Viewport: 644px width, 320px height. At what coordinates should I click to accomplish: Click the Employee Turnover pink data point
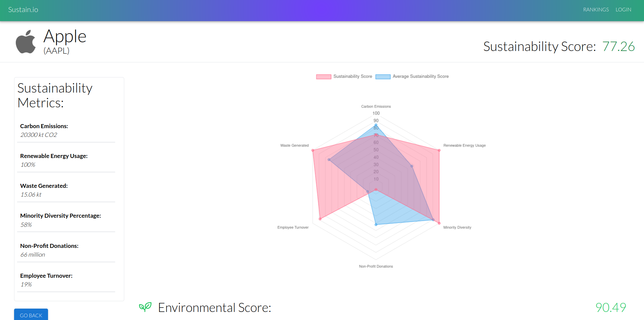pos(320,219)
